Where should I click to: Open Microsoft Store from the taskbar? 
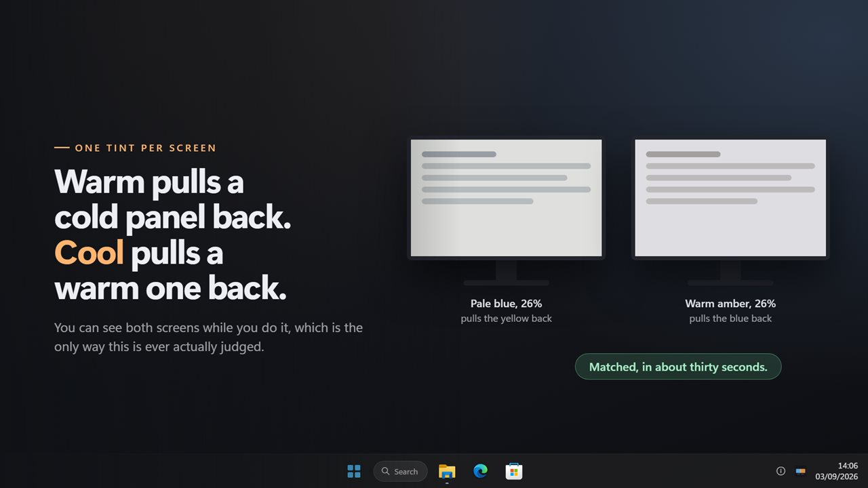pyautogui.click(x=513, y=471)
